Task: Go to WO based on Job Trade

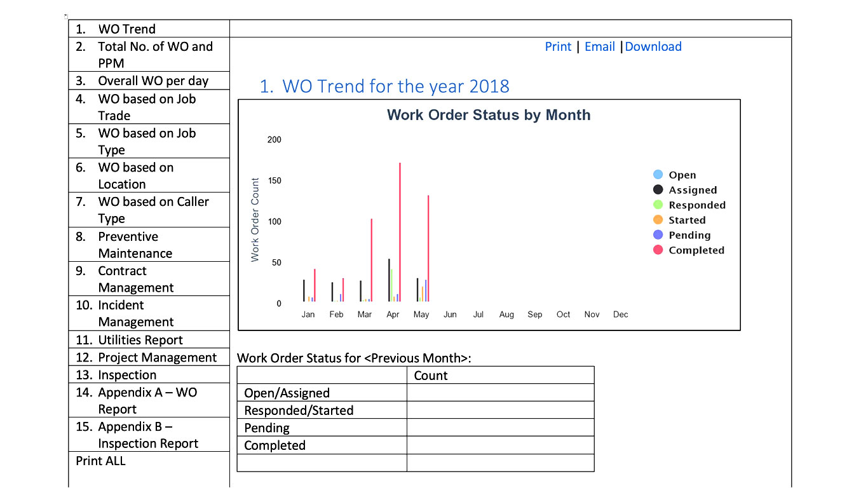Action: click(147, 107)
